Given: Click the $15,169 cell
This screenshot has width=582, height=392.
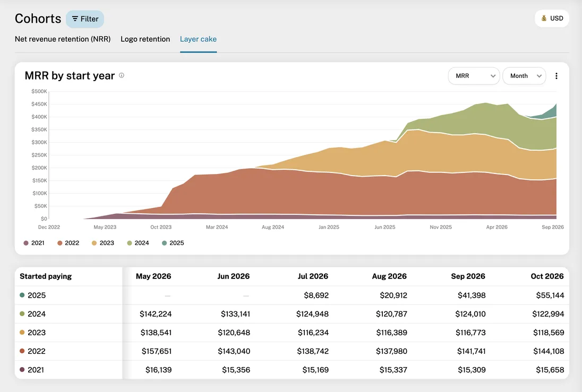Looking at the screenshot, I should [315, 370].
